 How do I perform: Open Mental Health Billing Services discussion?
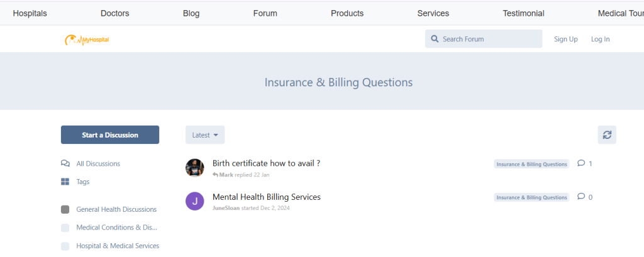(x=267, y=197)
